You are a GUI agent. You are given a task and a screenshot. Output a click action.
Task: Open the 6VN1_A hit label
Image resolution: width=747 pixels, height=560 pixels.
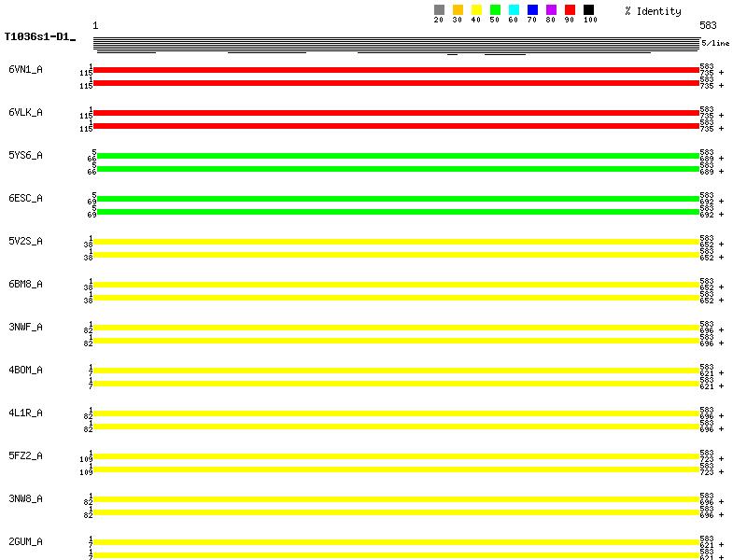[25, 70]
